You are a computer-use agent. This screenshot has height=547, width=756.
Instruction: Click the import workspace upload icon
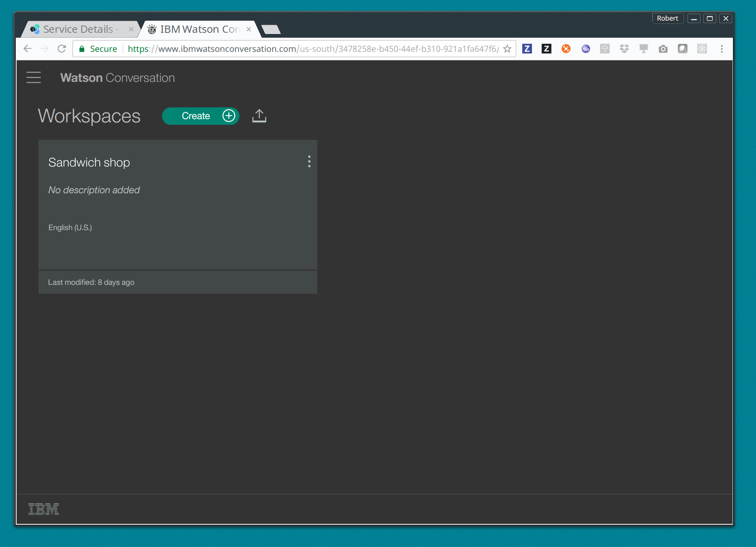pyautogui.click(x=259, y=116)
